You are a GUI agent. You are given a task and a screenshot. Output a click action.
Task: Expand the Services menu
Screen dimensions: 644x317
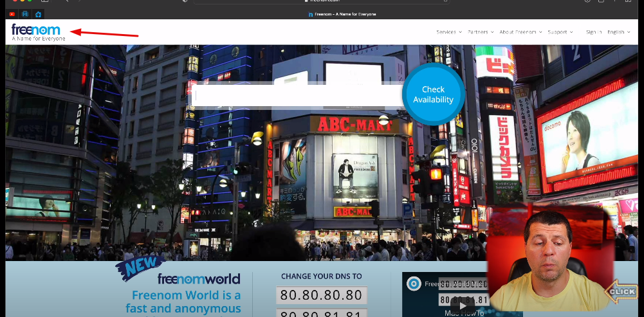point(449,32)
